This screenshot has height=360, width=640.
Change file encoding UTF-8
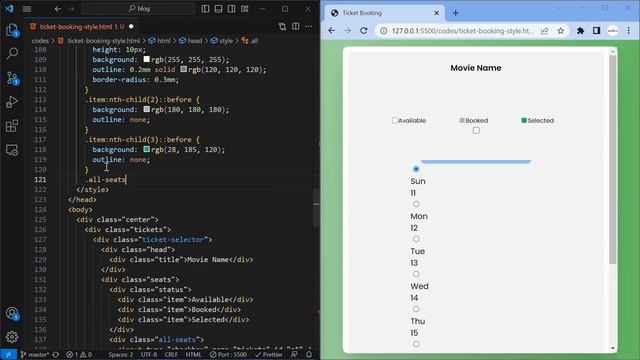pos(149,355)
